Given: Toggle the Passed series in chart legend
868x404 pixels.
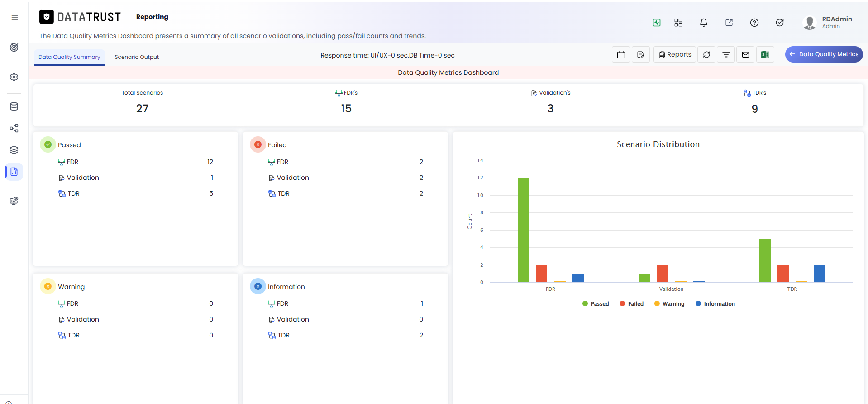Looking at the screenshot, I should pos(596,304).
